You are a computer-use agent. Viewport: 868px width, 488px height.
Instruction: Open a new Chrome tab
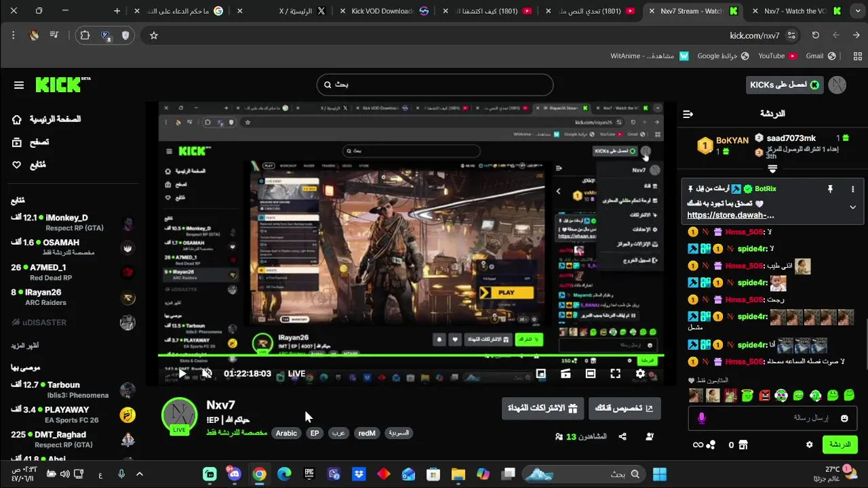point(117,11)
